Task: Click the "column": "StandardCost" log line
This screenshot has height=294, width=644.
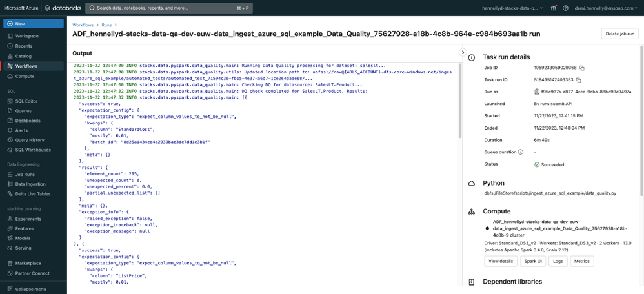Action: point(122,130)
